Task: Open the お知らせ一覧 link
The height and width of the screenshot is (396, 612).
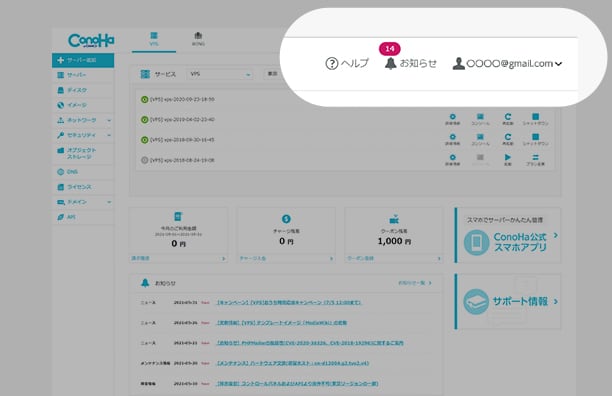Action: [x=415, y=283]
